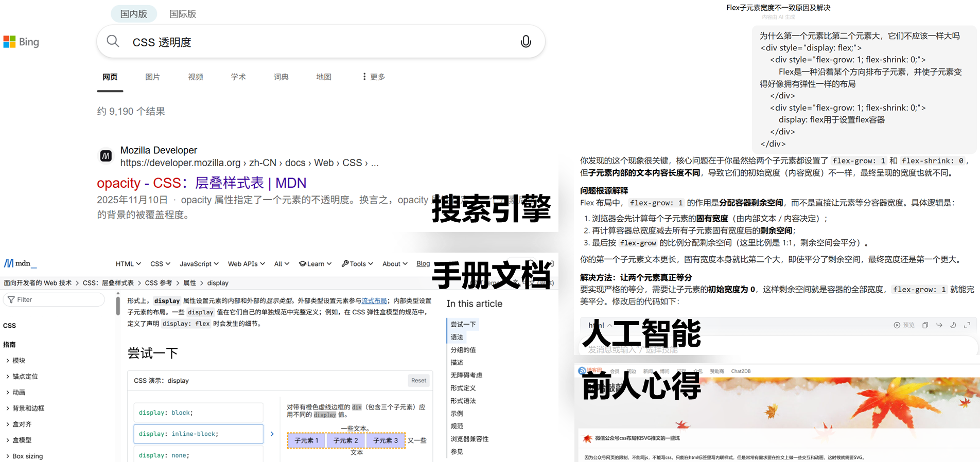This screenshot has height=462, width=980.
Task: Open the CSS dropdown in MDN navbar
Action: pos(160,263)
